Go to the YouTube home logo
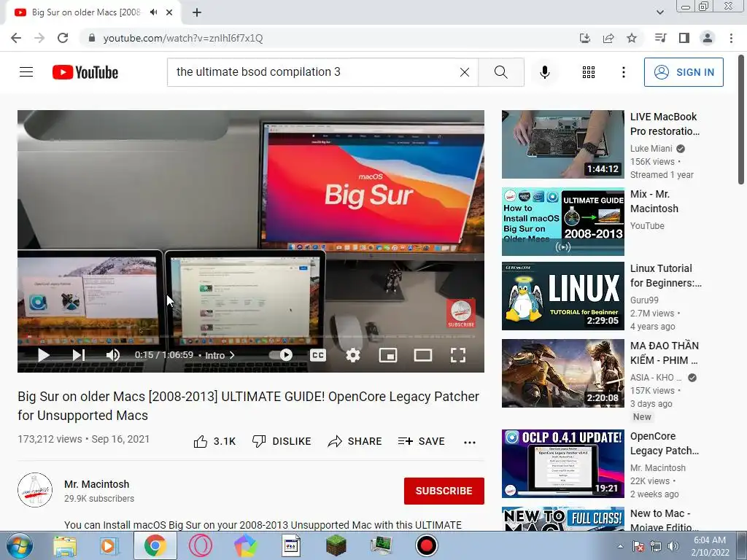This screenshot has width=747, height=560. (x=85, y=72)
